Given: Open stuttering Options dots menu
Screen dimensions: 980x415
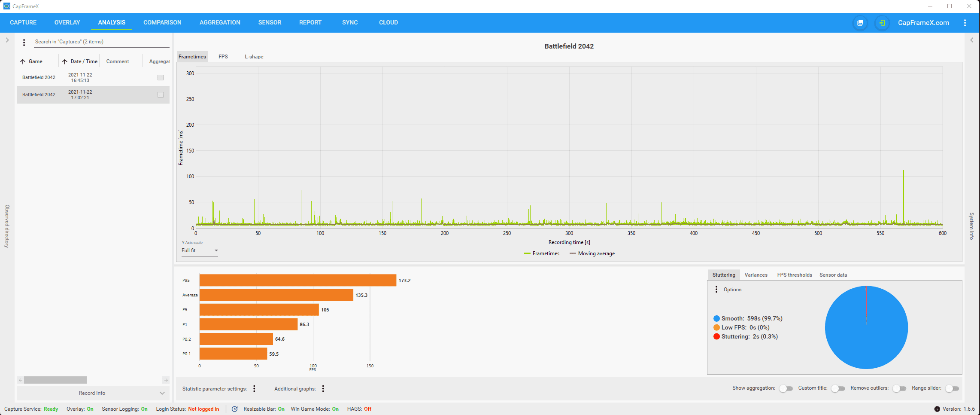Looking at the screenshot, I should 716,290.
